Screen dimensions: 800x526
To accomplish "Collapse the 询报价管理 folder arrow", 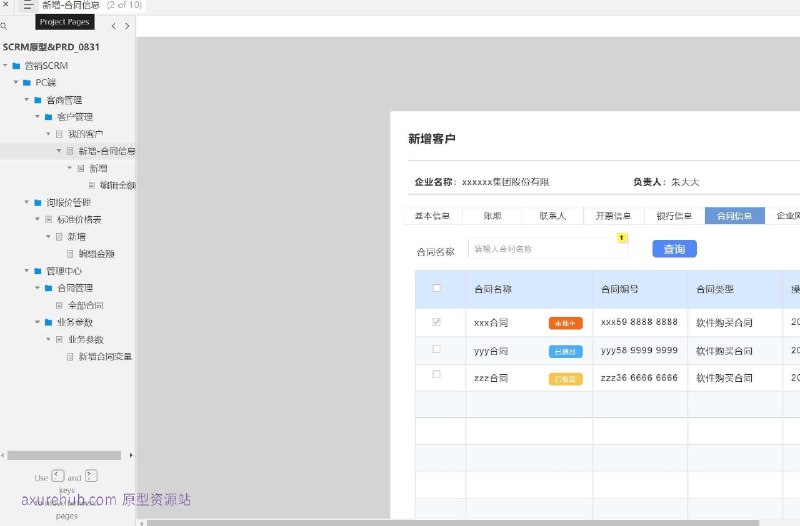I will point(27,202).
